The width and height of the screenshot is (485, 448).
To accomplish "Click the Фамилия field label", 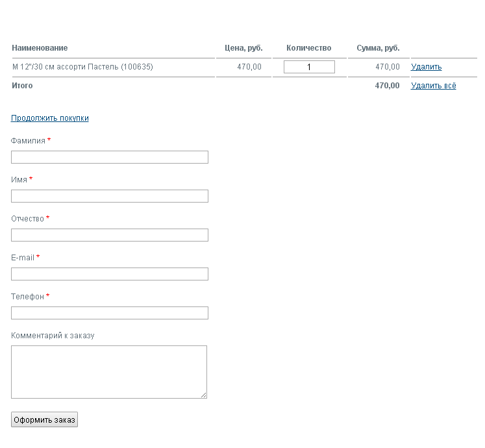I will pyautogui.click(x=28, y=141).
